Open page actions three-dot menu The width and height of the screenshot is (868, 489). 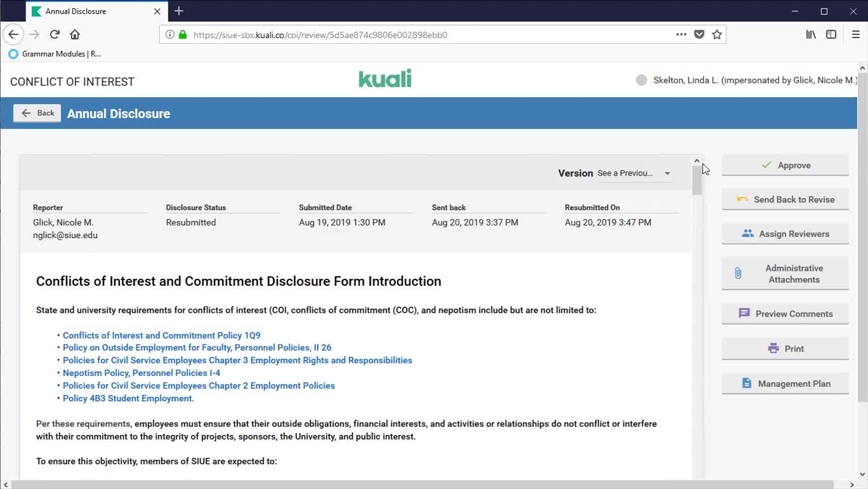coord(681,34)
